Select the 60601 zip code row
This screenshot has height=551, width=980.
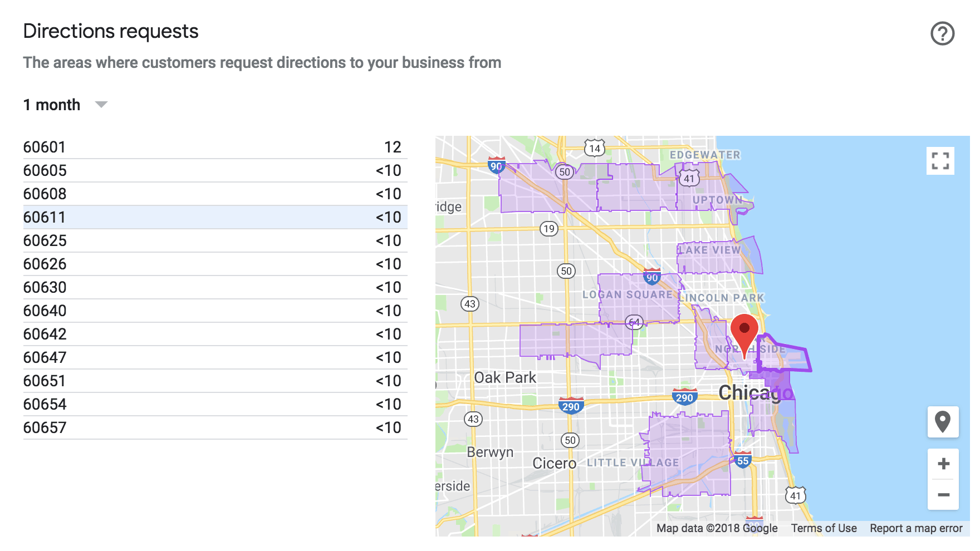click(x=215, y=147)
